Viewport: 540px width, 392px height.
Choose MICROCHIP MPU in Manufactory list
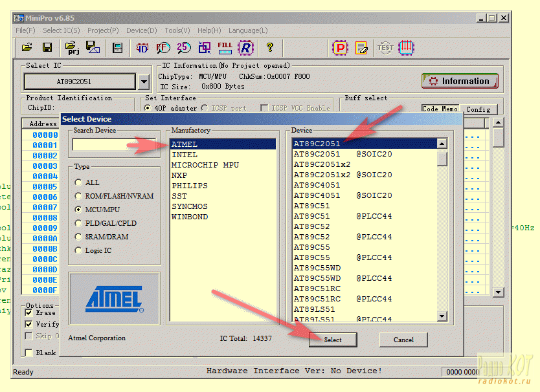point(223,165)
